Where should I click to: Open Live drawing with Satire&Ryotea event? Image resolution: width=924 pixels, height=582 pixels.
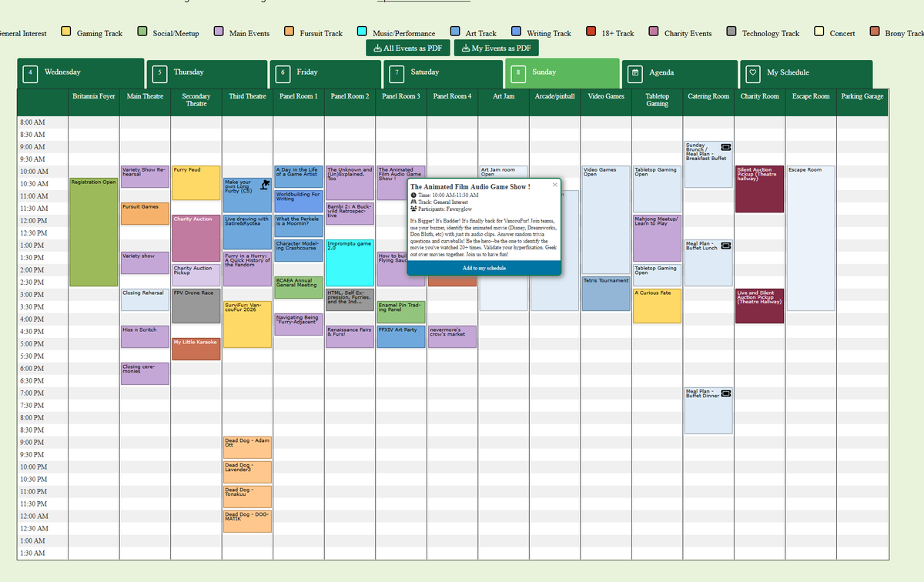coord(247,232)
